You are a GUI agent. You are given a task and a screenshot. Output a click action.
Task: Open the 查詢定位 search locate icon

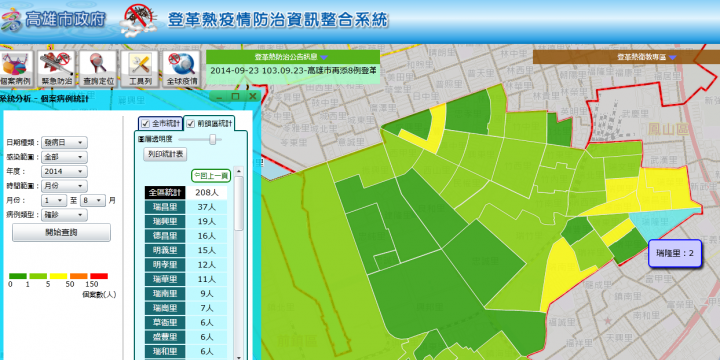coord(97,69)
